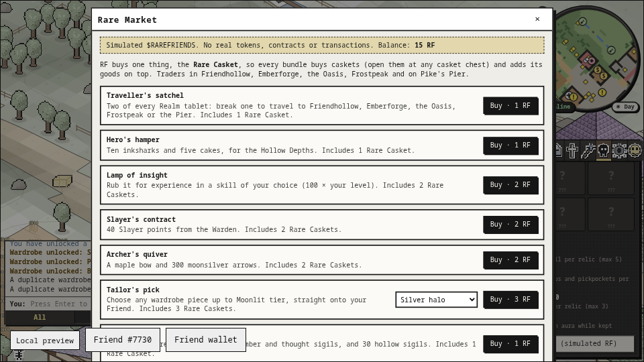Screen dimensions: 644x362
Task: Open the settings gear tab icon
Action: tap(619, 151)
